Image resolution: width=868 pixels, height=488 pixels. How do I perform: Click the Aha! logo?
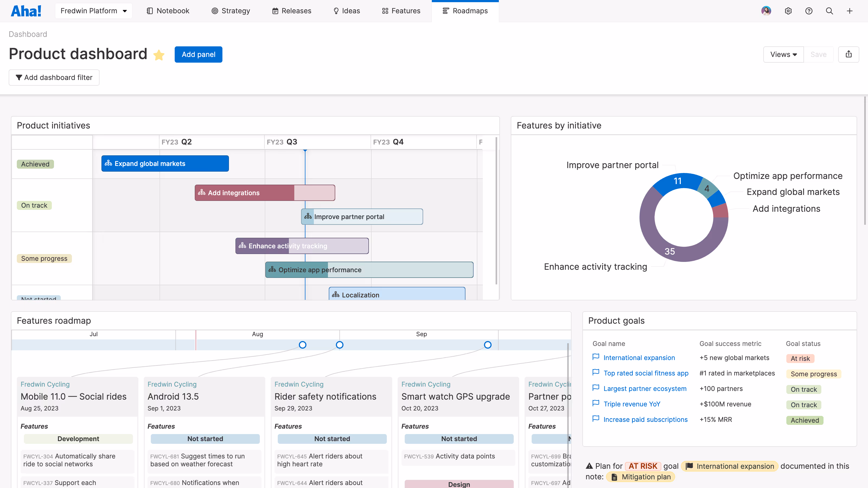(26, 11)
